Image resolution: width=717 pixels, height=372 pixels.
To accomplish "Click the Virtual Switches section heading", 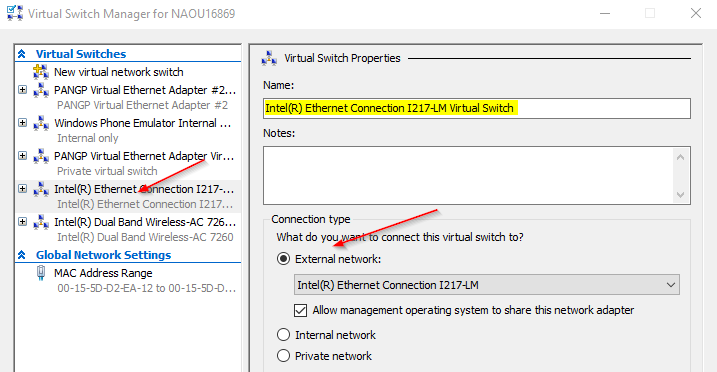I will [81, 54].
